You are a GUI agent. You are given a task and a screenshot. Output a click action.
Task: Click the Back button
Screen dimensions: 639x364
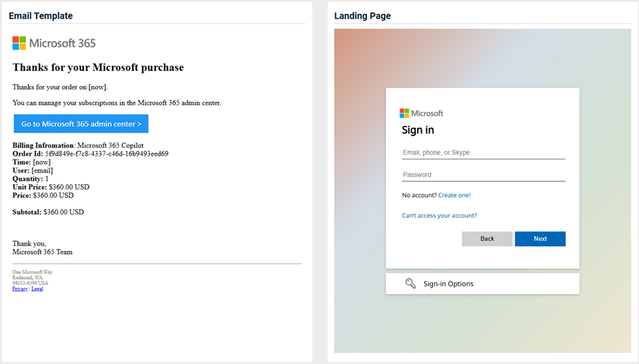point(487,238)
